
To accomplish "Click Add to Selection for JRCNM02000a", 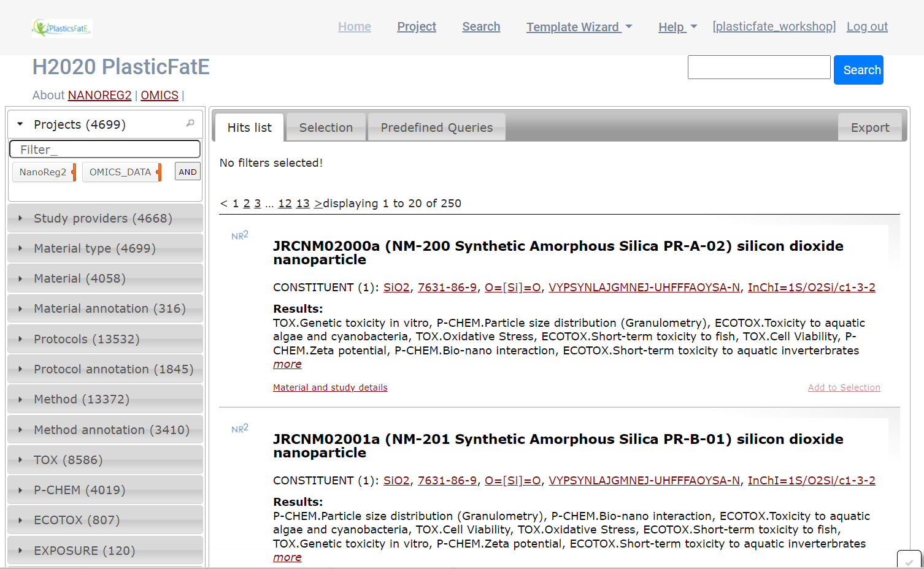I will (x=844, y=388).
